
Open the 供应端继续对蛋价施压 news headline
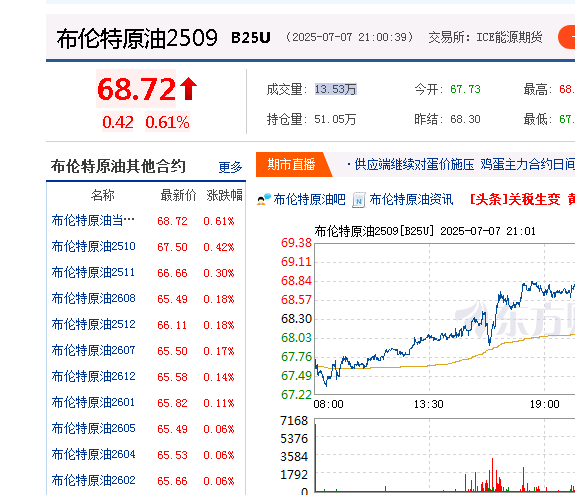click(414, 164)
